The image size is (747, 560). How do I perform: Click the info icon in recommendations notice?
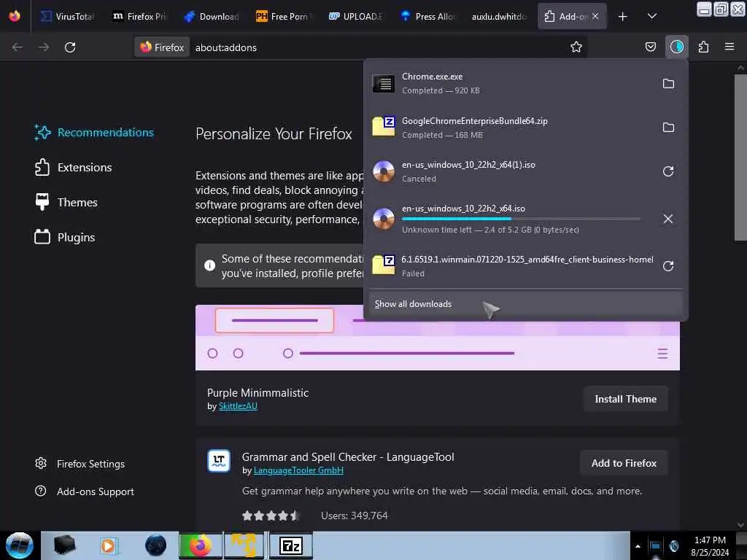(x=209, y=265)
